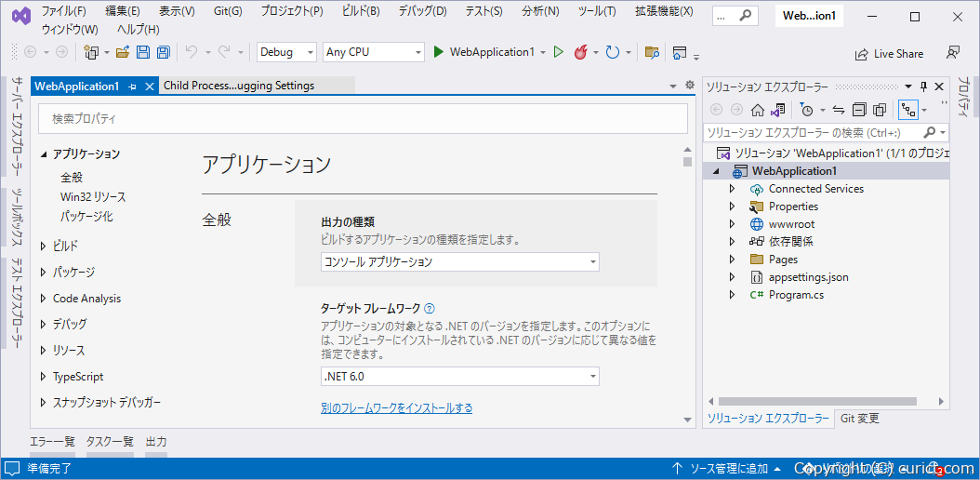Close the WebApplication1 properties tab
980x480 pixels.
[149, 87]
